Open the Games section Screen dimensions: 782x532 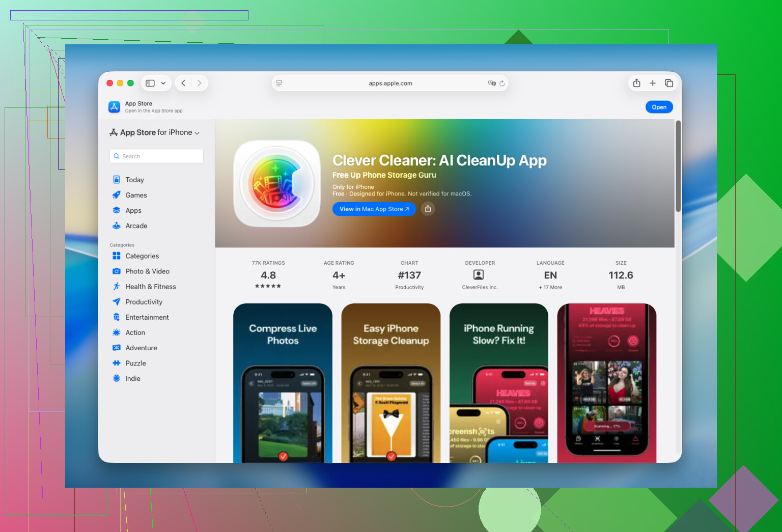click(x=136, y=195)
